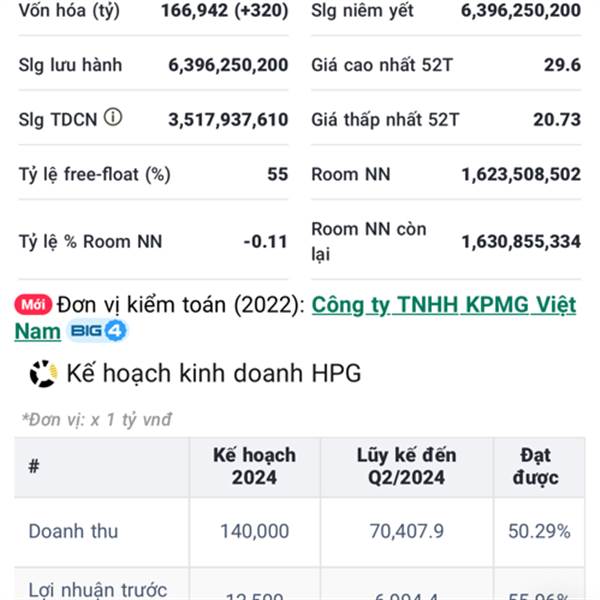
Task: Click the Vốn hóa value 166,942 (+320)
Action: (x=225, y=11)
